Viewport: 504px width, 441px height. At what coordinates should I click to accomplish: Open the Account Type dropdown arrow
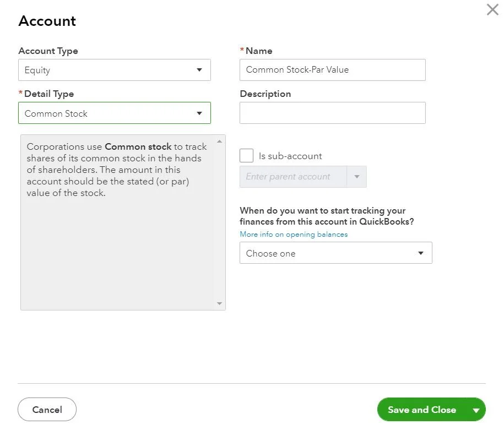(199, 70)
